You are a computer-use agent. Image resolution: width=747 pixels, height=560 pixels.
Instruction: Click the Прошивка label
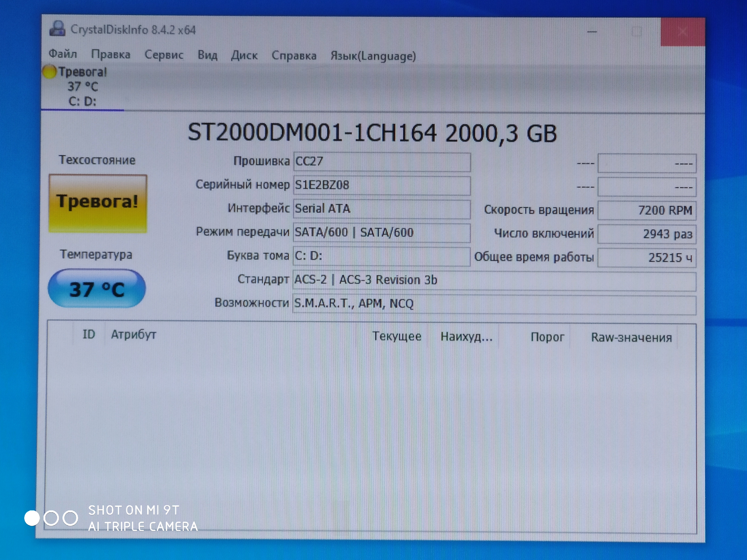262,161
